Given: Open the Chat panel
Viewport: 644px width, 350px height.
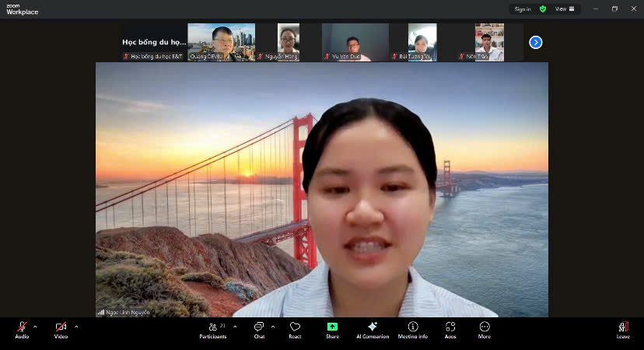Looking at the screenshot, I should point(259,328).
